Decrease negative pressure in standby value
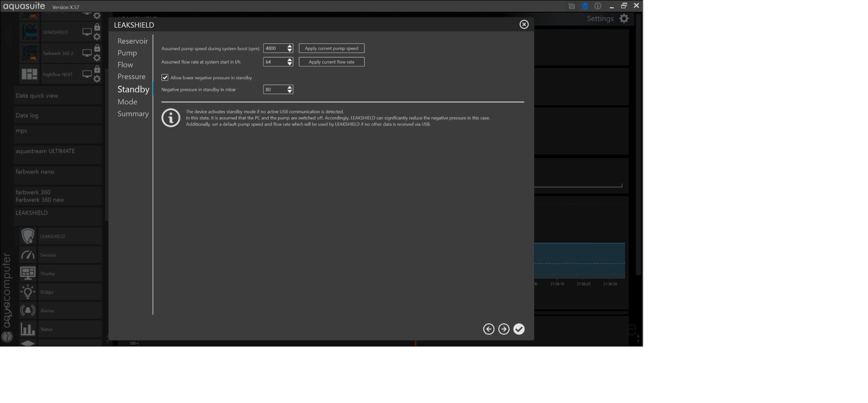This screenshot has width=868, height=403. pyautogui.click(x=290, y=92)
